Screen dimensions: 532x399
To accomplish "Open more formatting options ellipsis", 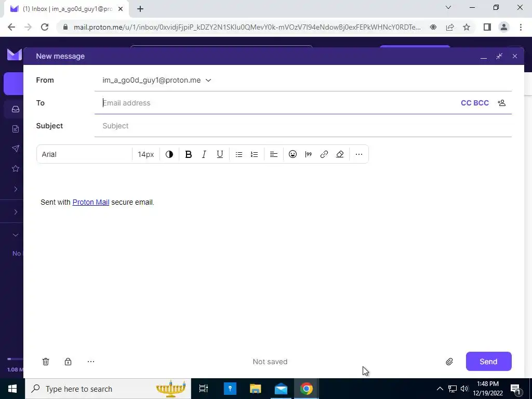I will (359, 154).
